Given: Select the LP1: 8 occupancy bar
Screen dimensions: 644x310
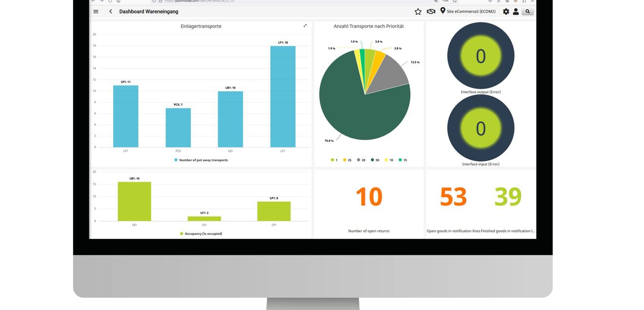Looking at the screenshot, I should pyautogui.click(x=274, y=212).
